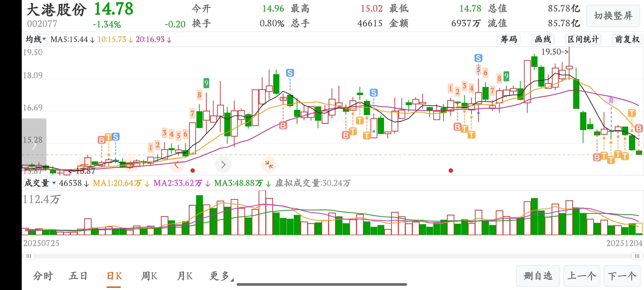Click the green 9 sequence marker near 画线
Image resolution: width=644 pixels, height=290 pixels.
coord(506,76)
